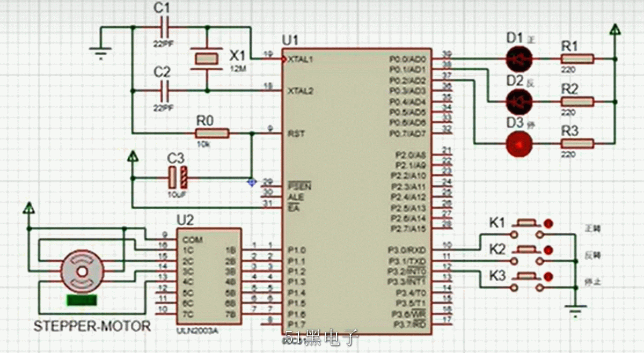Image resolution: width=644 pixels, height=353 pixels.
Task: Click the U2 reference label
Action: 185,220
